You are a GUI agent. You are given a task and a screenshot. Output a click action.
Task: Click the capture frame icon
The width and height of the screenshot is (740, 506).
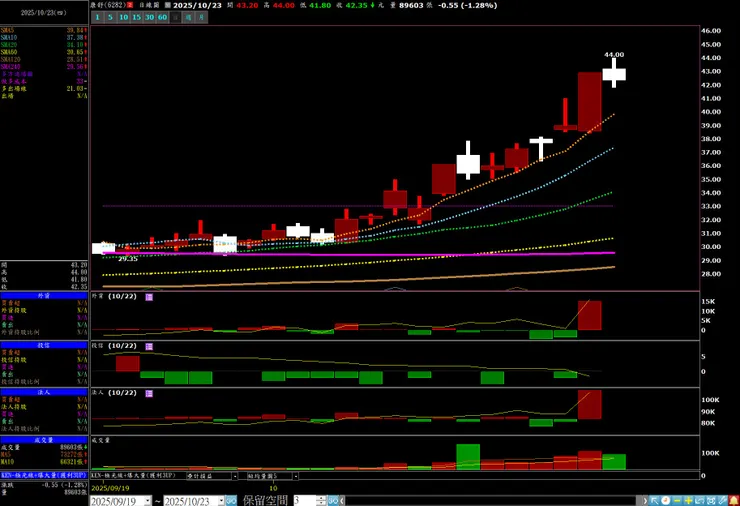(x=711, y=500)
